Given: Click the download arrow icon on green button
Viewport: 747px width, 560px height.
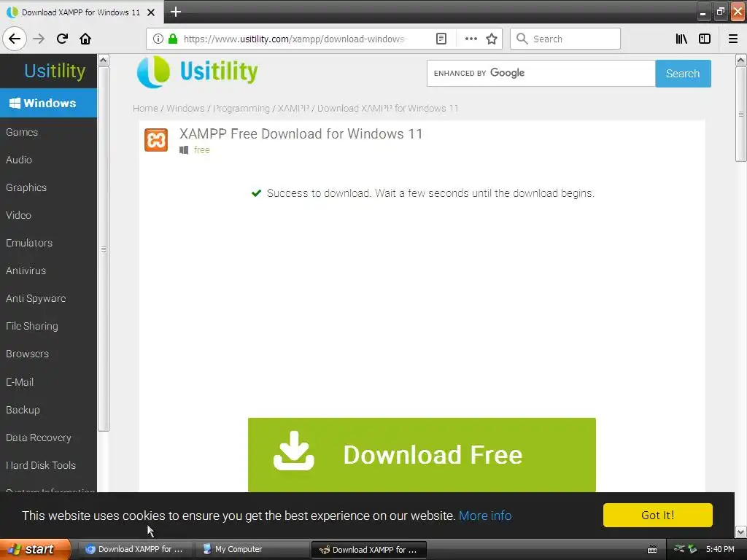Looking at the screenshot, I should coord(293,451).
